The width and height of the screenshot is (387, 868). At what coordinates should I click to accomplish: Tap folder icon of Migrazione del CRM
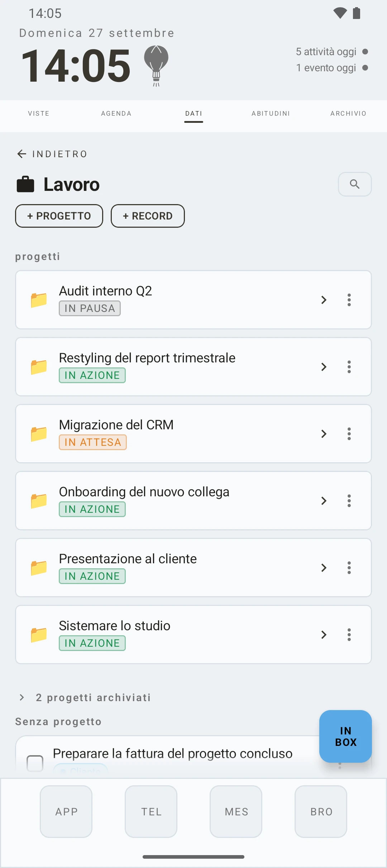pos(39,434)
